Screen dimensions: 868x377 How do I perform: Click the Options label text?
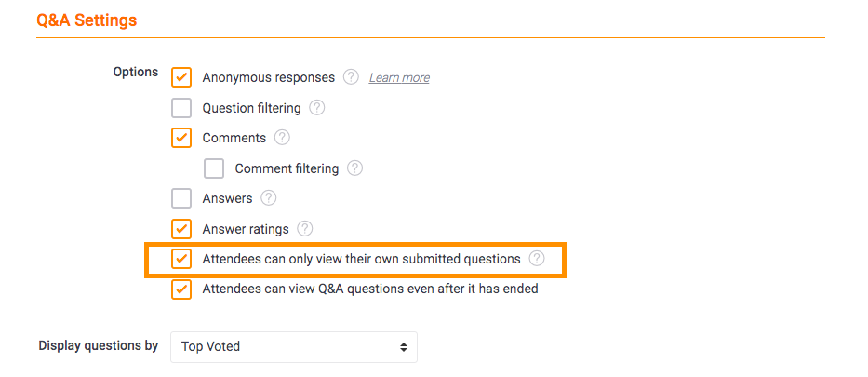click(136, 73)
